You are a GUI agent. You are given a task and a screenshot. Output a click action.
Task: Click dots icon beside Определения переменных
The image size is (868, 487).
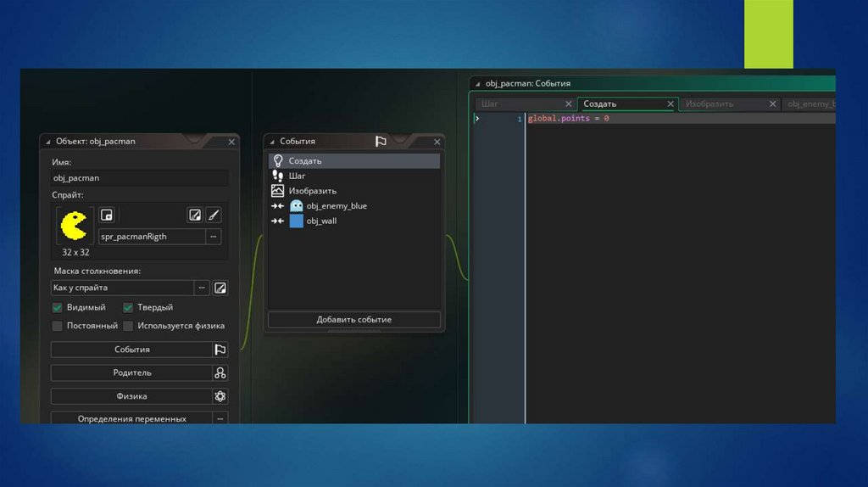(220, 418)
